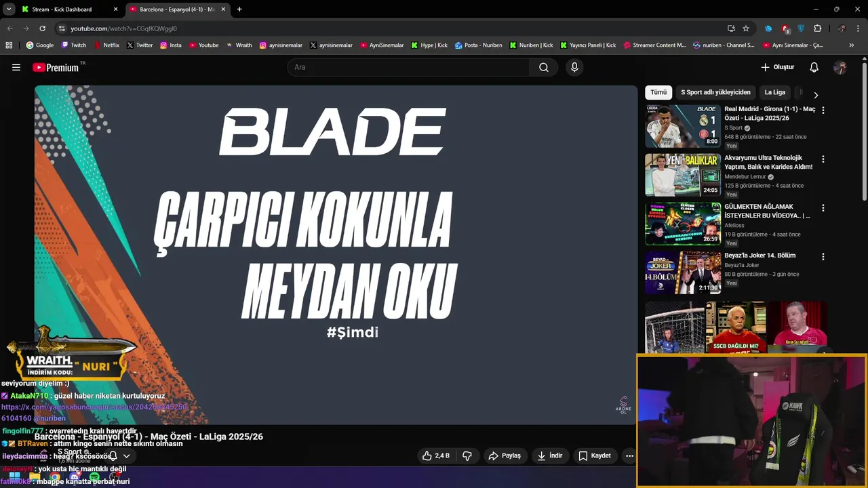Open the tab search dropdown arrow

pos(9,9)
